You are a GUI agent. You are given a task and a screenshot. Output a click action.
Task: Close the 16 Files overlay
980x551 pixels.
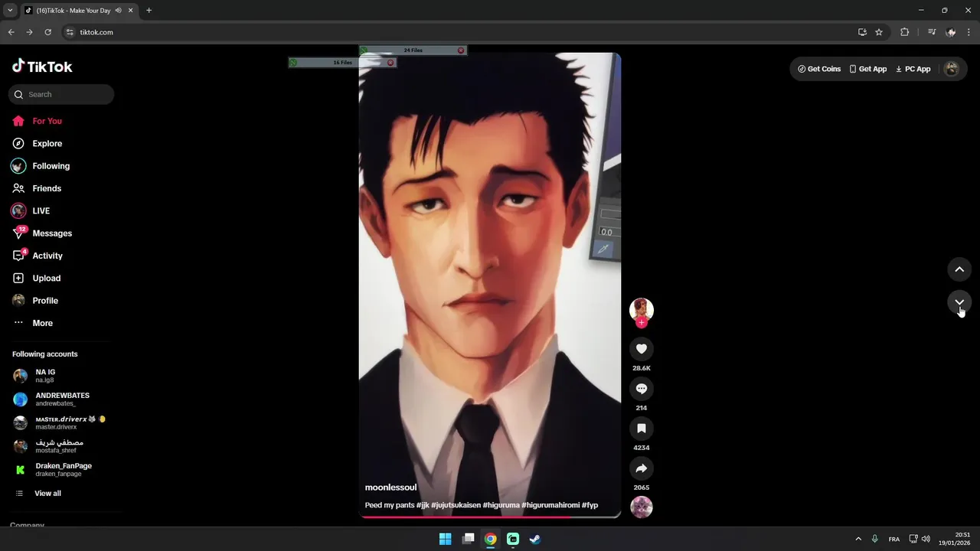click(390, 63)
